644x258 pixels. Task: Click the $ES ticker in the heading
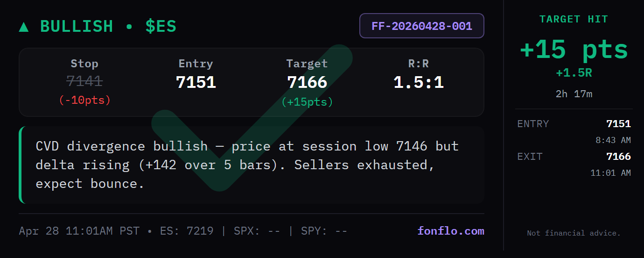pos(161,26)
